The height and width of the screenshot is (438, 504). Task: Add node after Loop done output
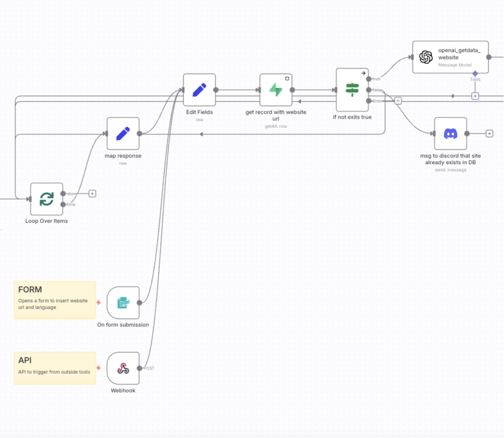[x=92, y=194]
